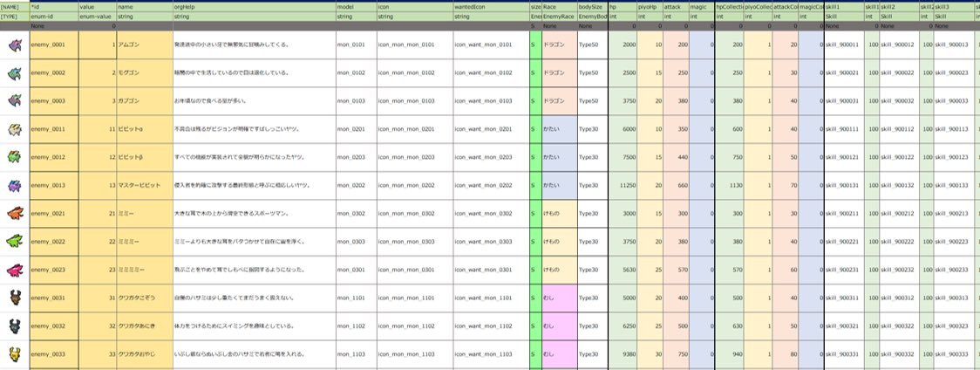Image resolution: width=980 pixels, height=370 pixels.
Task: Select the enemy_0003 monster sprite icon
Action: coord(15,101)
